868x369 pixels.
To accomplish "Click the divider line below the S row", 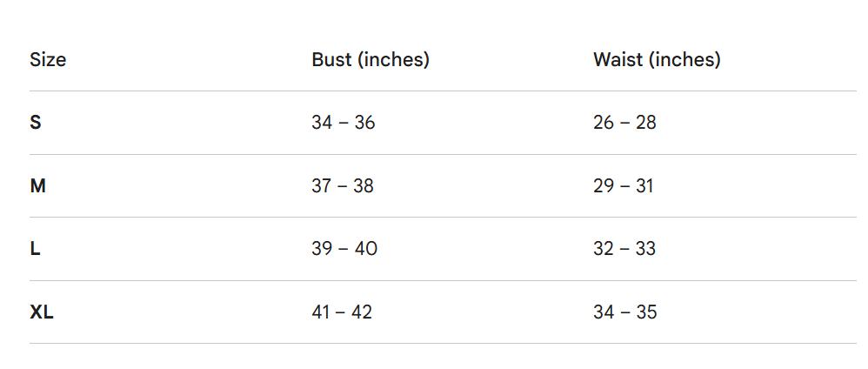I will click(x=443, y=154).
